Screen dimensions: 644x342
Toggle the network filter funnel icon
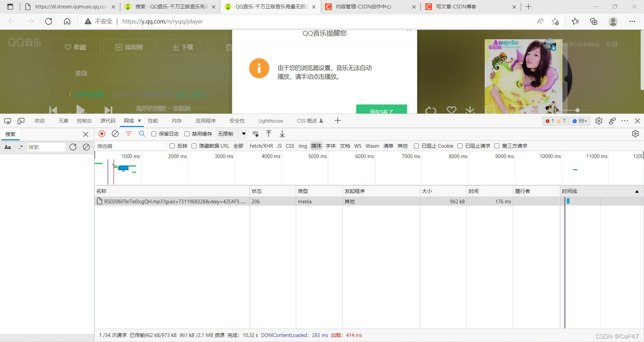pyautogui.click(x=128, y=134)
